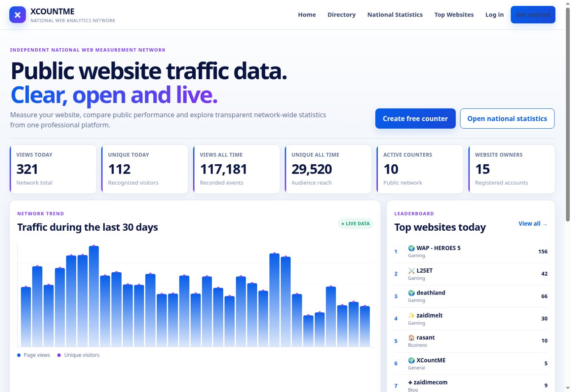Click the 66 view count for deathland
571x392 pixels.
point(544,296)
